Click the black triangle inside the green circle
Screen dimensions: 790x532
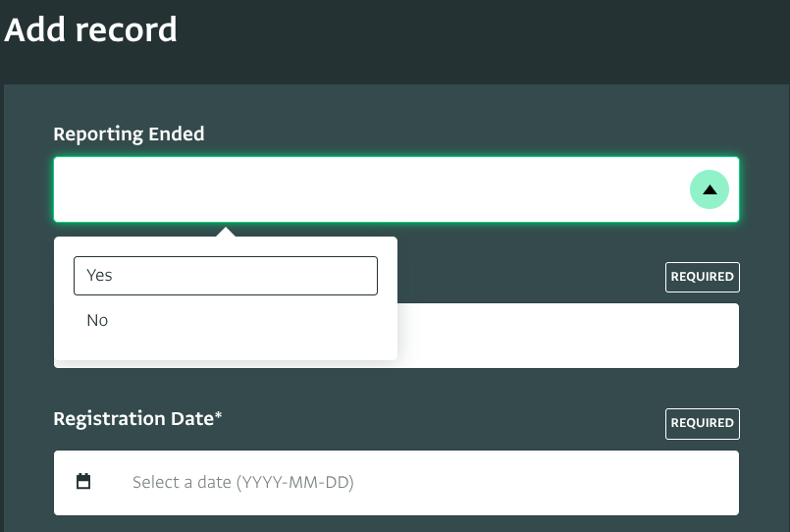(x=710, y=189)
